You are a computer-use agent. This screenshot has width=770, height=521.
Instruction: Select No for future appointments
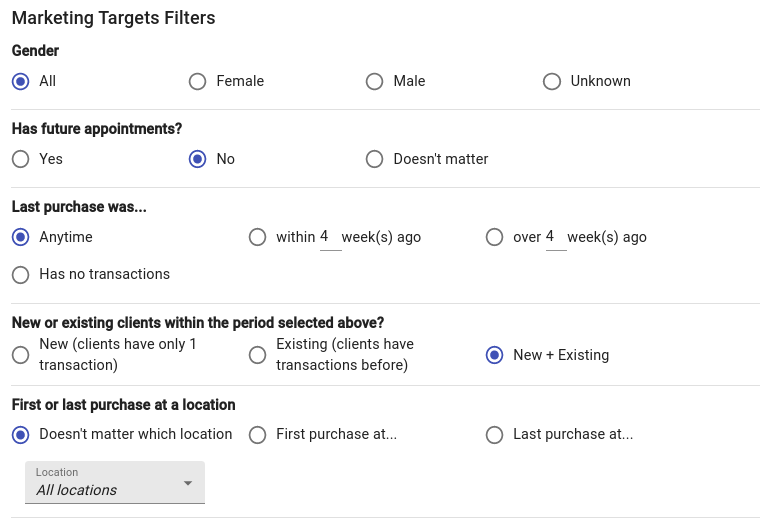pyautogui.click(x=198, y=159)
